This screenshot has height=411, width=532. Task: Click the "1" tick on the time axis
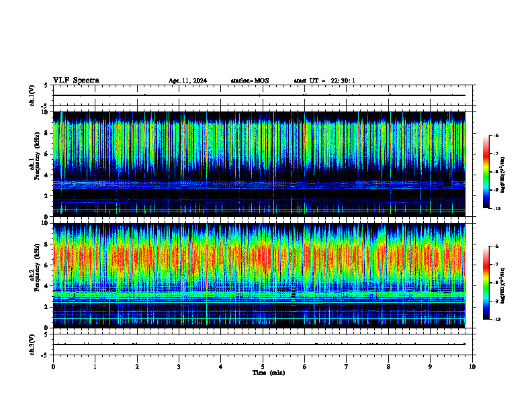tap(95, 367)
